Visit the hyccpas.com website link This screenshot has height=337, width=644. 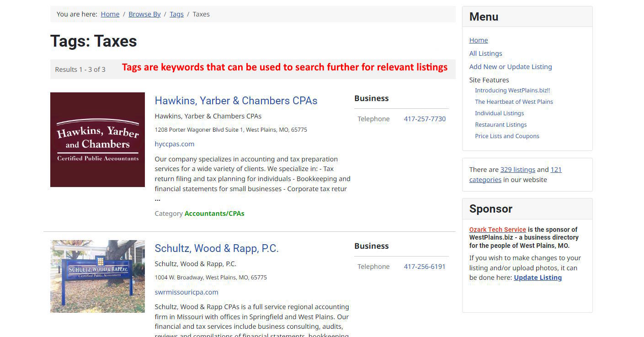pyautogui.click(x=174, y=144)
